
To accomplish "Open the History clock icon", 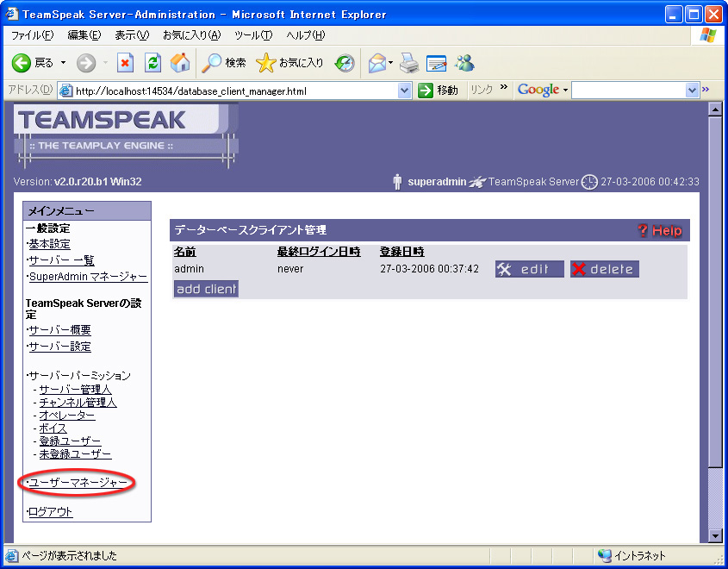I will click(x=345, y=63).
